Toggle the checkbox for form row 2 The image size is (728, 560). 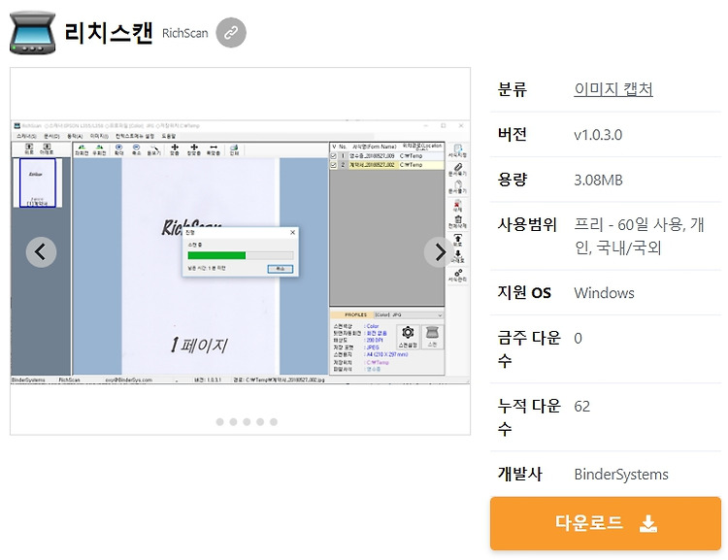click(333, 165)
